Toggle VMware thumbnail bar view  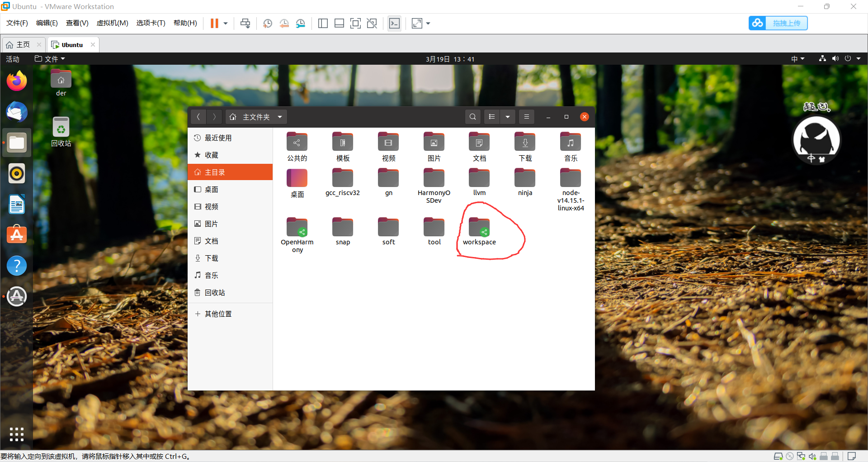click(x=339, y=24)
